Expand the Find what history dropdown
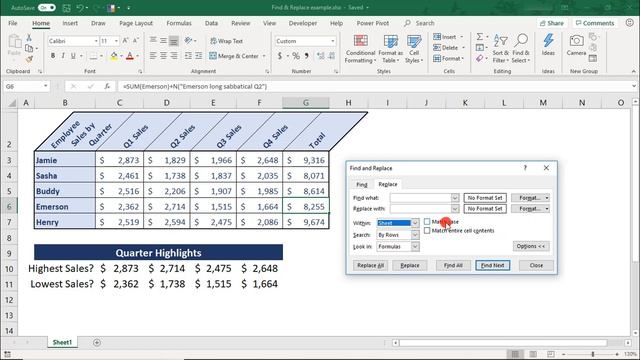The image size is (640, 360). pos(455,198)
